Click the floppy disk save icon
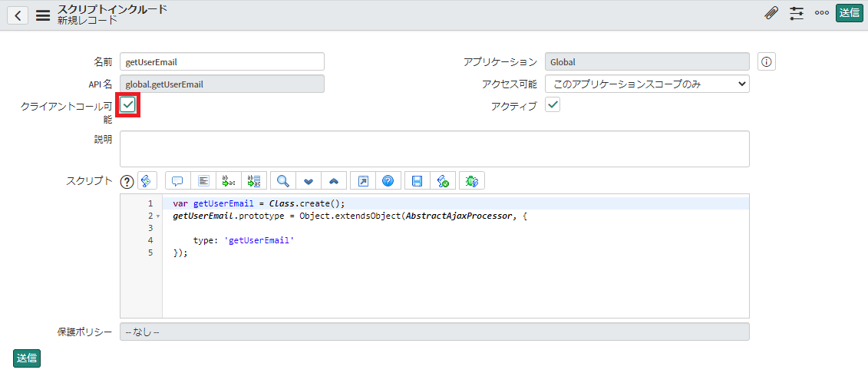The width and height of the screenshot is (868, 373). click(x=417, y=181)
